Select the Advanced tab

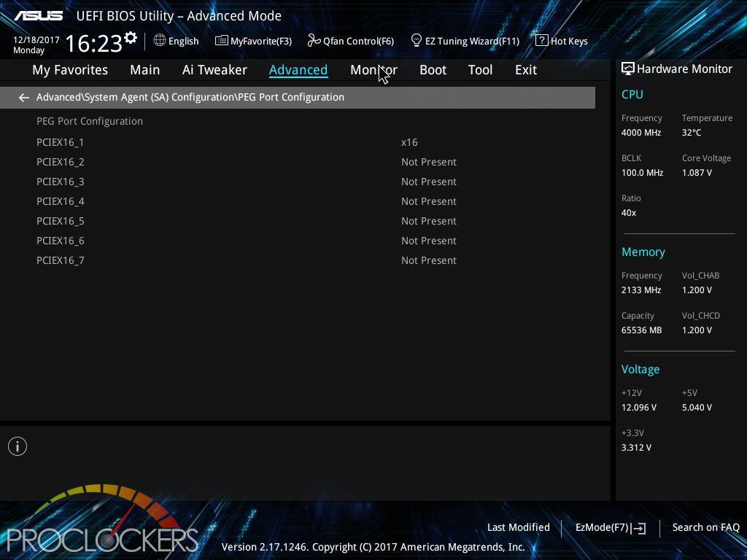click(x=298, y=70)
